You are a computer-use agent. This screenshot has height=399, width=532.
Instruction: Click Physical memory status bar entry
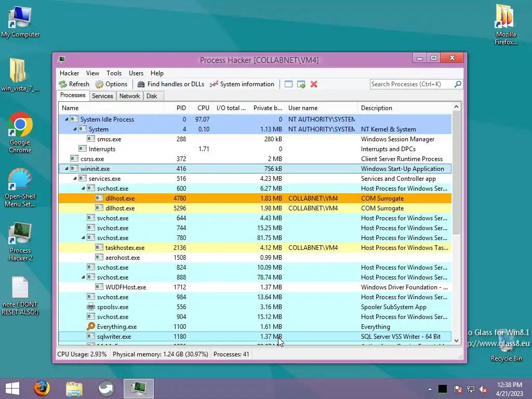click(x=160, y=354)
